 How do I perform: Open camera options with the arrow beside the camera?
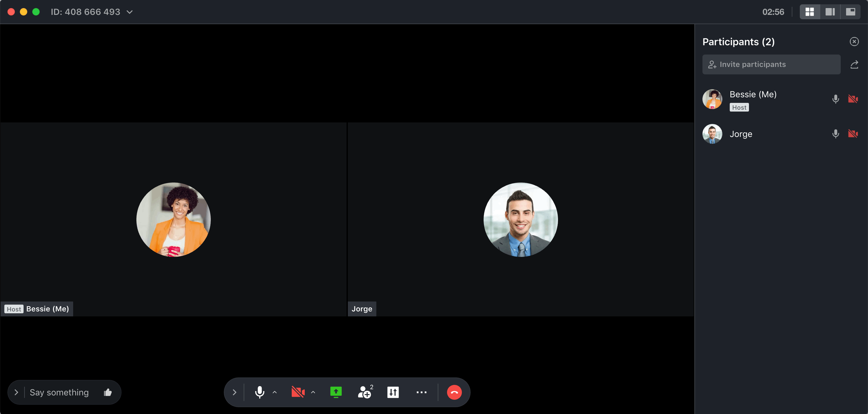(313, 392)
